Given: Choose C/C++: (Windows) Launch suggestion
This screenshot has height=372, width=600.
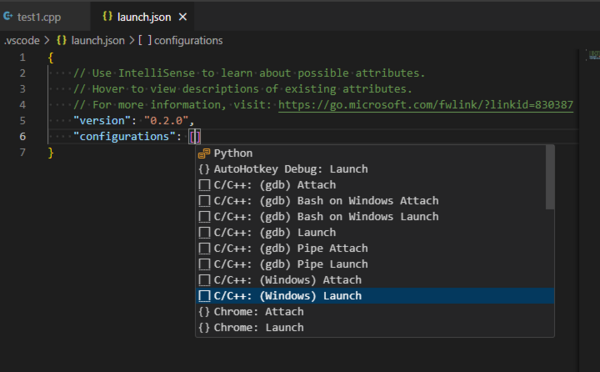Looking at the screenshot, I should point(375,296).
